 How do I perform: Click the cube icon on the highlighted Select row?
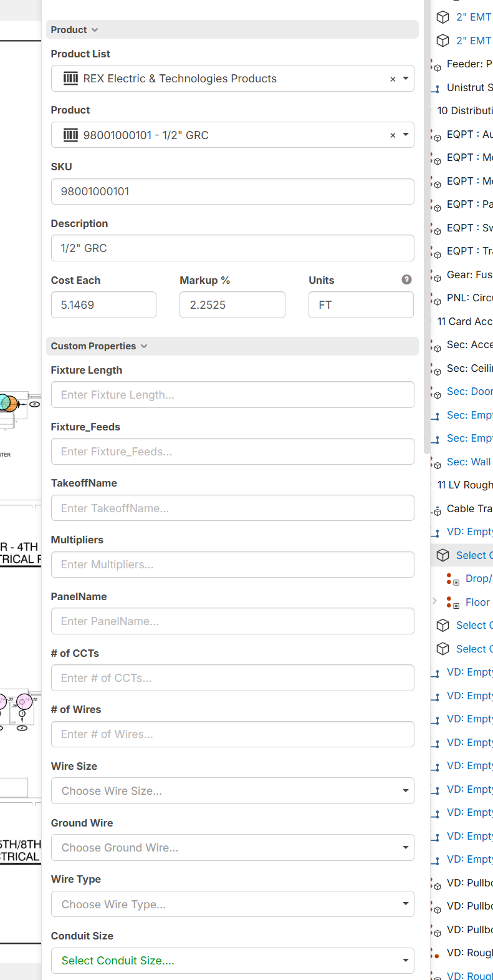443,555
